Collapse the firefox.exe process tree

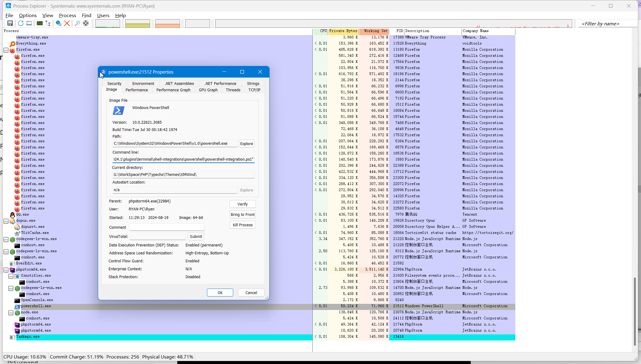click(x=6, y=50)
